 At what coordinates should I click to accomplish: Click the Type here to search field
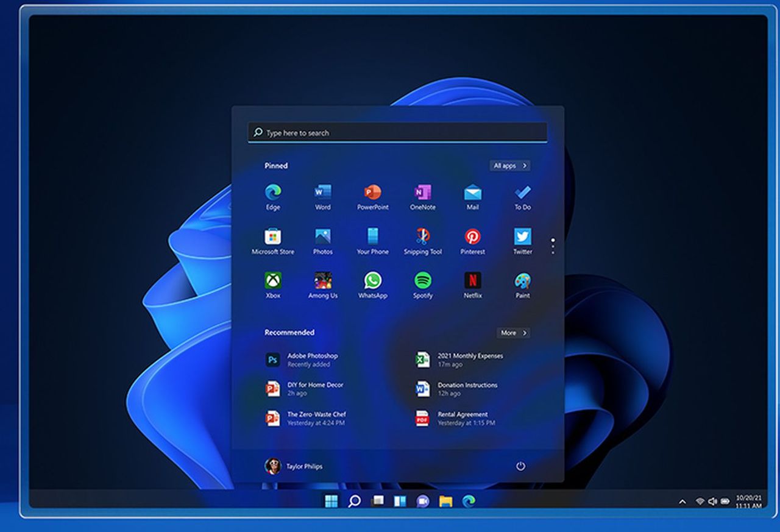(397, 132)
